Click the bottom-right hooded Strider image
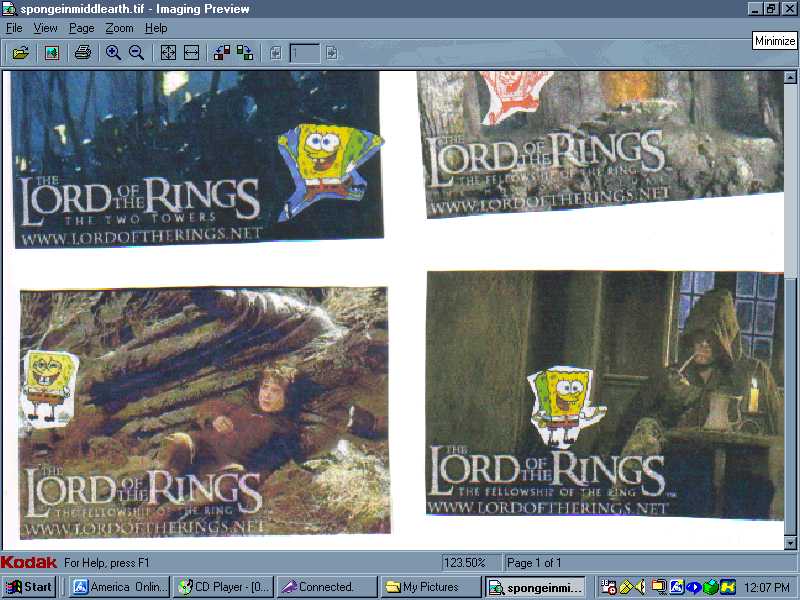 [605, 395]
